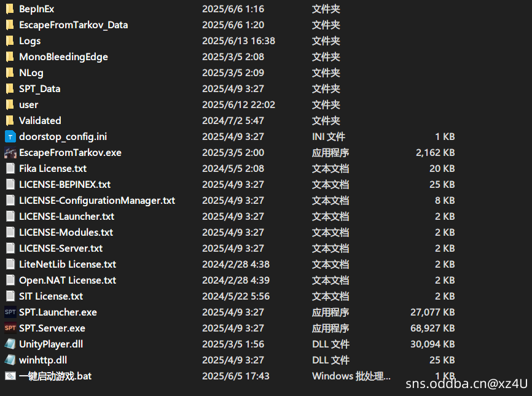Image resolution: width=532 pixels, height=396 pixels.
Task: Click the LICENSE-Server.txt document icon
Action: pyautogui.click(x=10, y=248)
